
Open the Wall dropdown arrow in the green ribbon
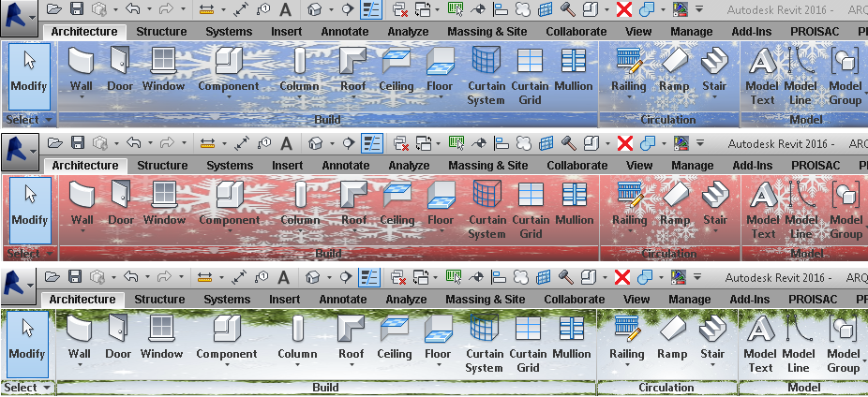(x=80, y=365)
